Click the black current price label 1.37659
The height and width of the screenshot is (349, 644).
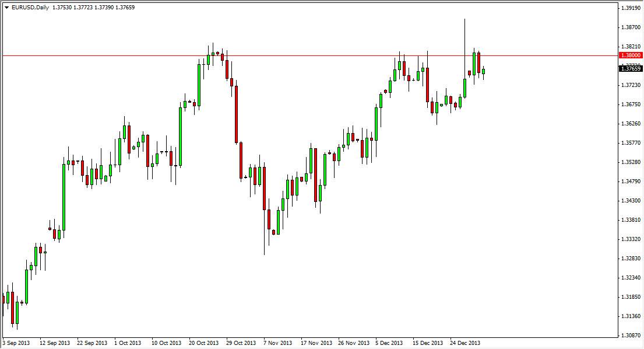631,69
